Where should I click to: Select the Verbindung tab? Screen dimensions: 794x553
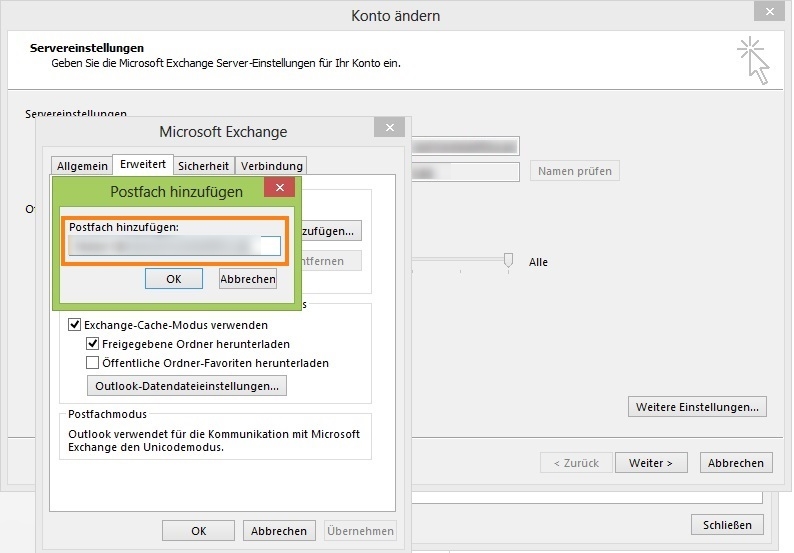272,166
